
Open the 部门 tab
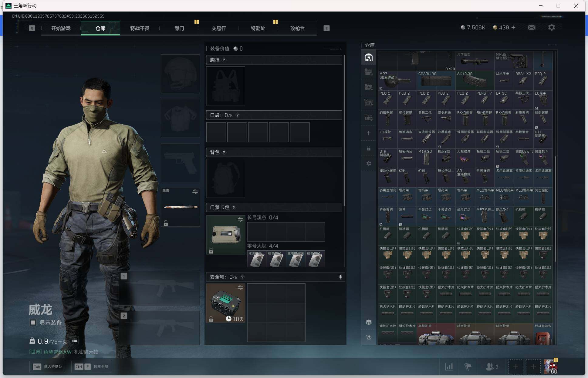pos(179,28)
